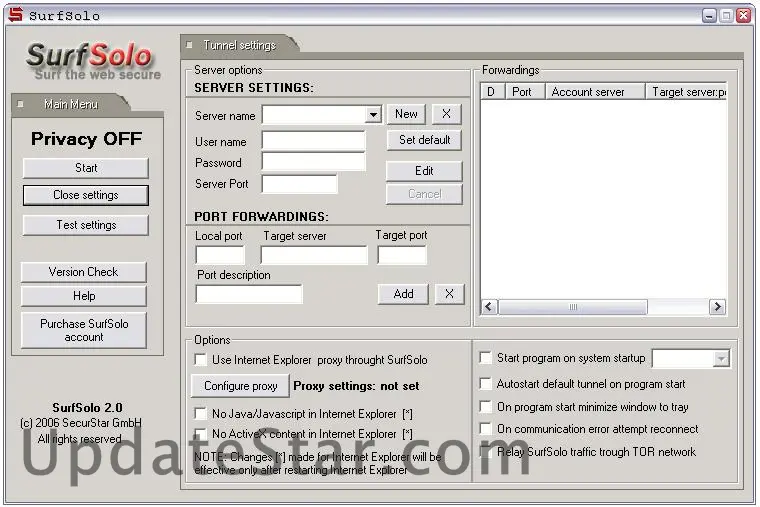Click the User name input field

pyautogui.click(x=314, y=141)
